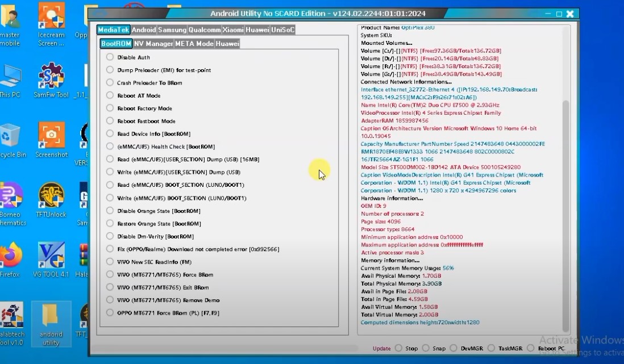Switch to the Xiaomi tab
The image size is (624, 364).
pyautogui.click(x=233, y=30)
